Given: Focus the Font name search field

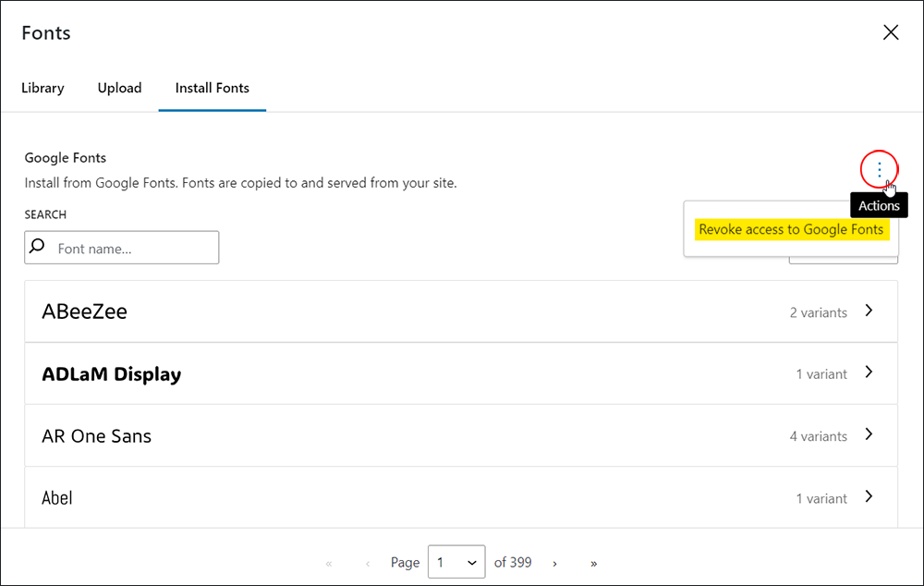Looking at the screenshot, I should point(121,248).
